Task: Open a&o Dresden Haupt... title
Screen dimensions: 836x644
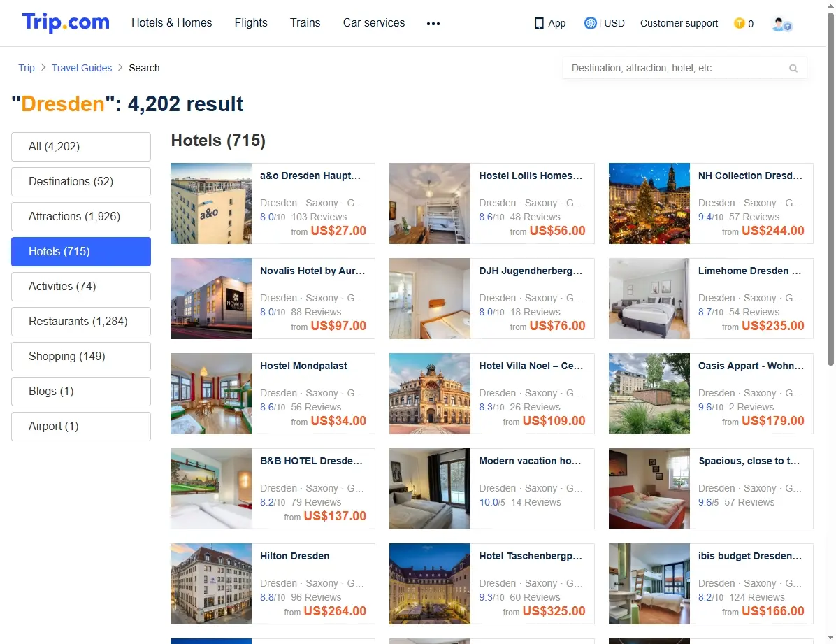Action: pos(310,176)
